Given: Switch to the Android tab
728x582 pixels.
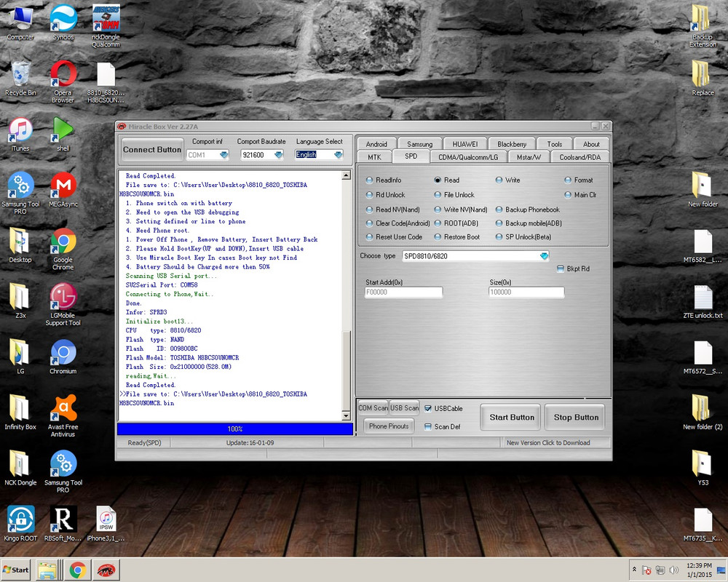Looking at the screenshot, I should click(376, 144).
